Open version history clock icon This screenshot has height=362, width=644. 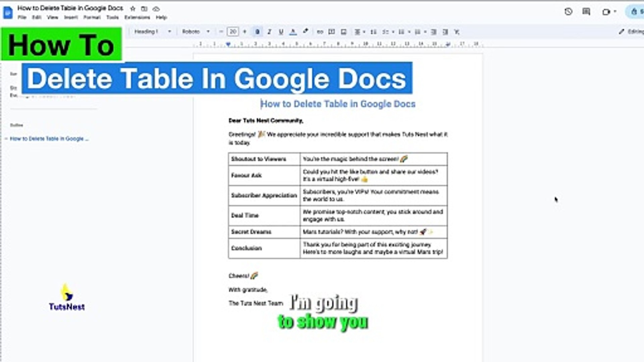click(x=568, y=12)
